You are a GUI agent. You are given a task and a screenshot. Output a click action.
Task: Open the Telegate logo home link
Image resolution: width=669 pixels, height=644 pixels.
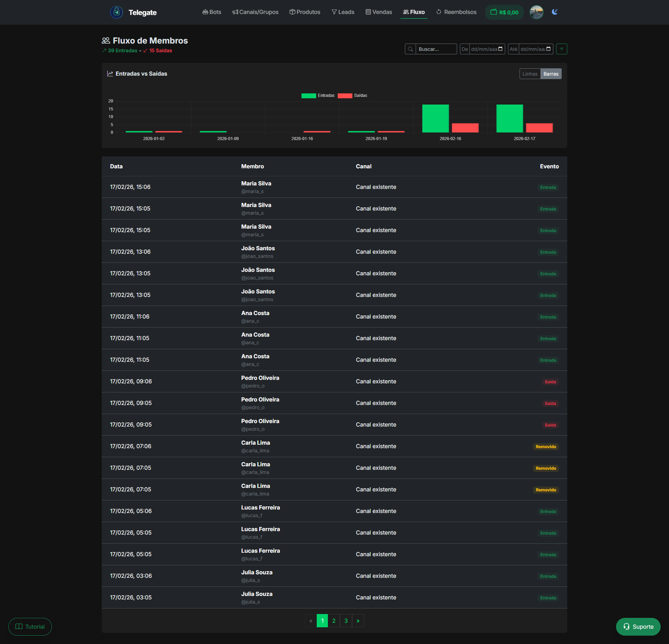[x=133, y=12]
